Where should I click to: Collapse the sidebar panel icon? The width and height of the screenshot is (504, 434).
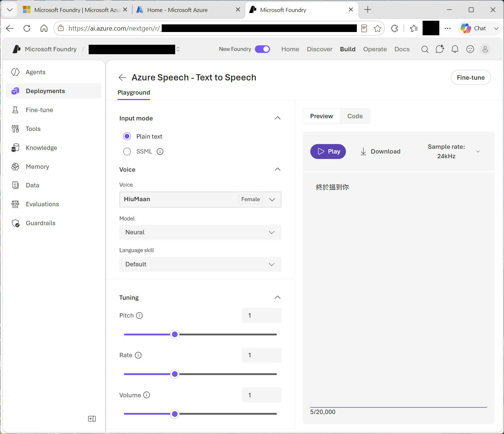(92, 419)
